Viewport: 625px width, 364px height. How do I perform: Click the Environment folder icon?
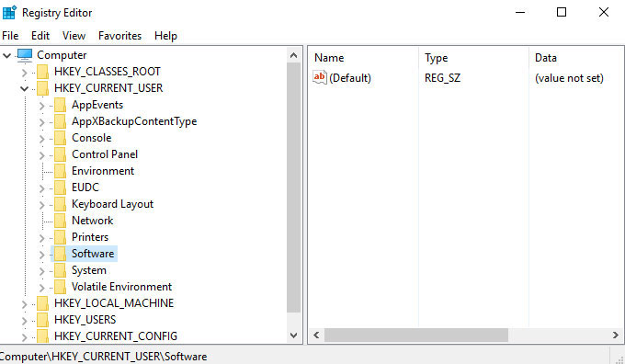pos(60,171)
